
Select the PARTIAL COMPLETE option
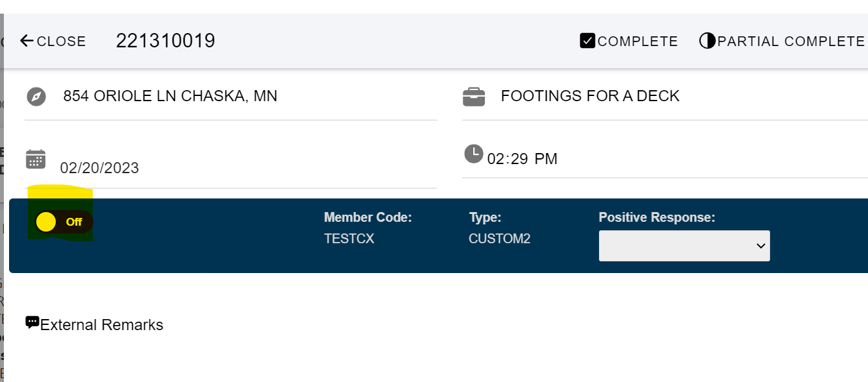tap(782, 41)
